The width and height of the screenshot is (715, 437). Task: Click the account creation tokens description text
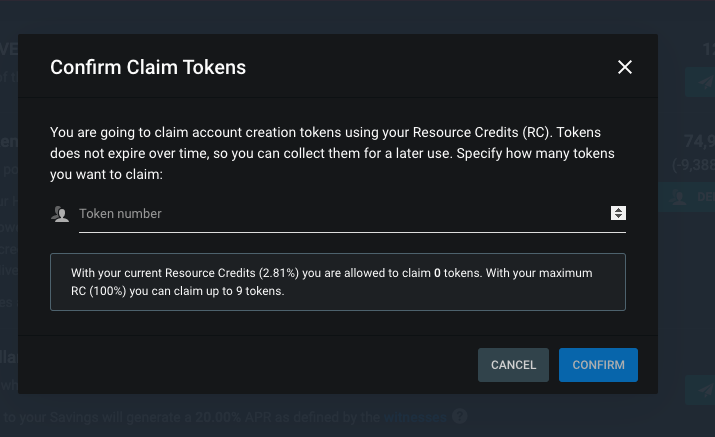pyautogui.click(x=332, y=153)
